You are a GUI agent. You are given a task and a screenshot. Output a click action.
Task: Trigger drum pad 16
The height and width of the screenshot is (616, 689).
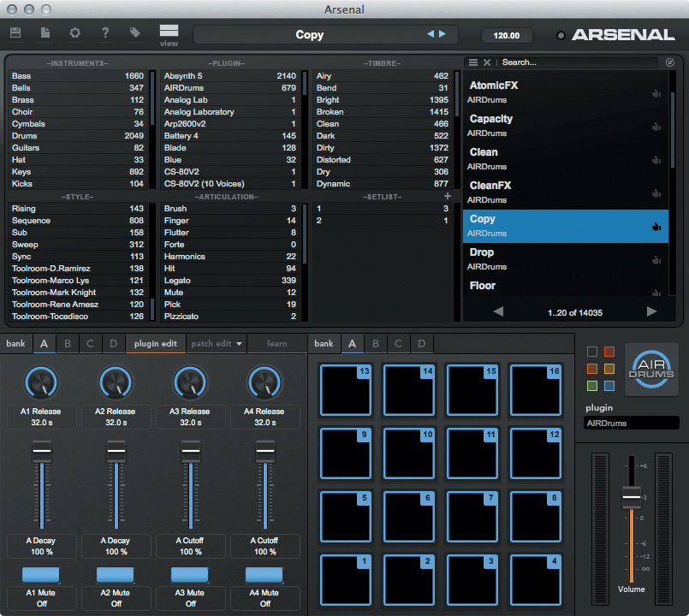(x=536, y=390)
